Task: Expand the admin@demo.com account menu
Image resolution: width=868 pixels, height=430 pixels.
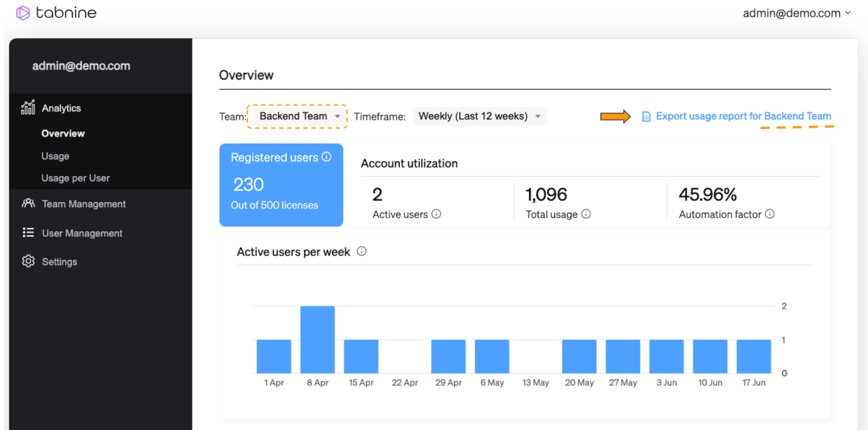Action: 796,13
